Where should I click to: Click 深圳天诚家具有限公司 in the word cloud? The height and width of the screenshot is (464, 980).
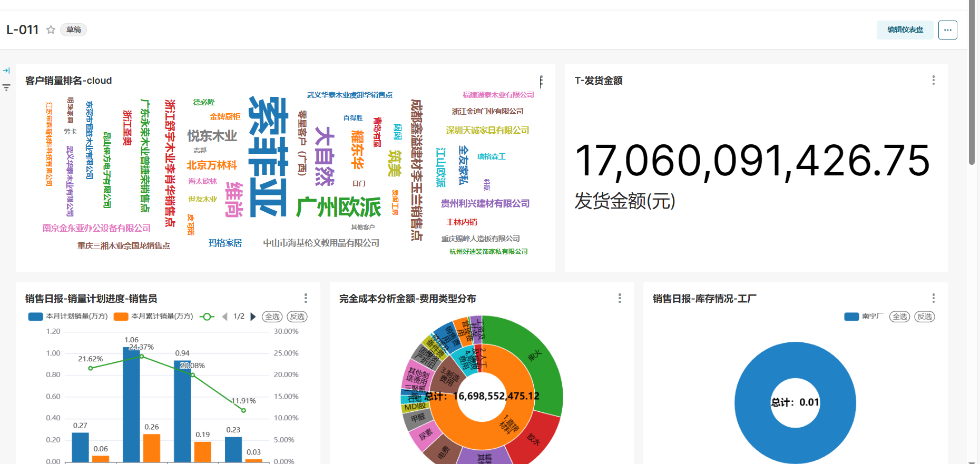tap(487, 130)
